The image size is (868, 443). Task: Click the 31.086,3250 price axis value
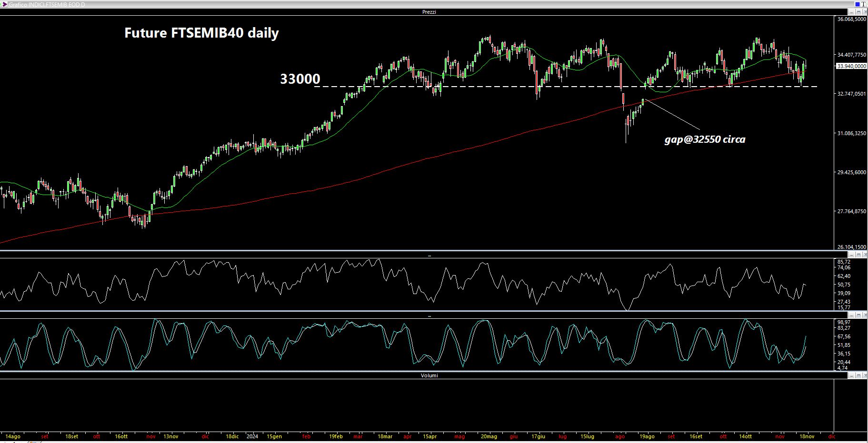coord(852,133)
